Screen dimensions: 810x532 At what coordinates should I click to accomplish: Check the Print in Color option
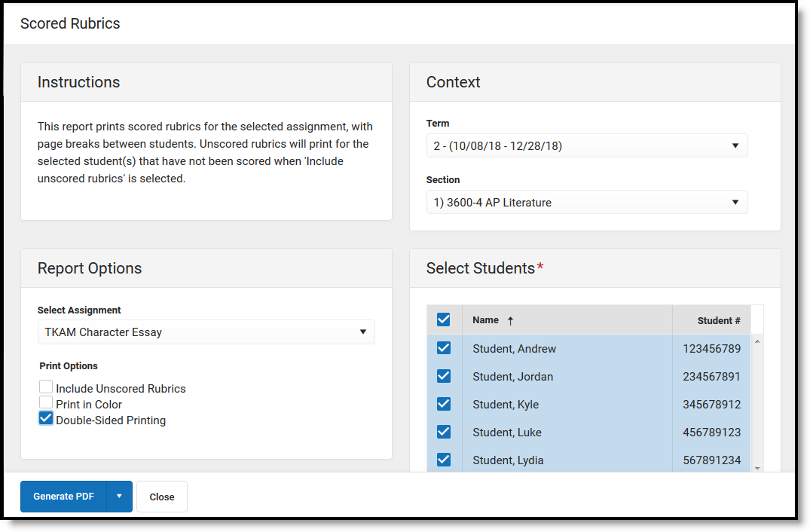pos(46,403)
